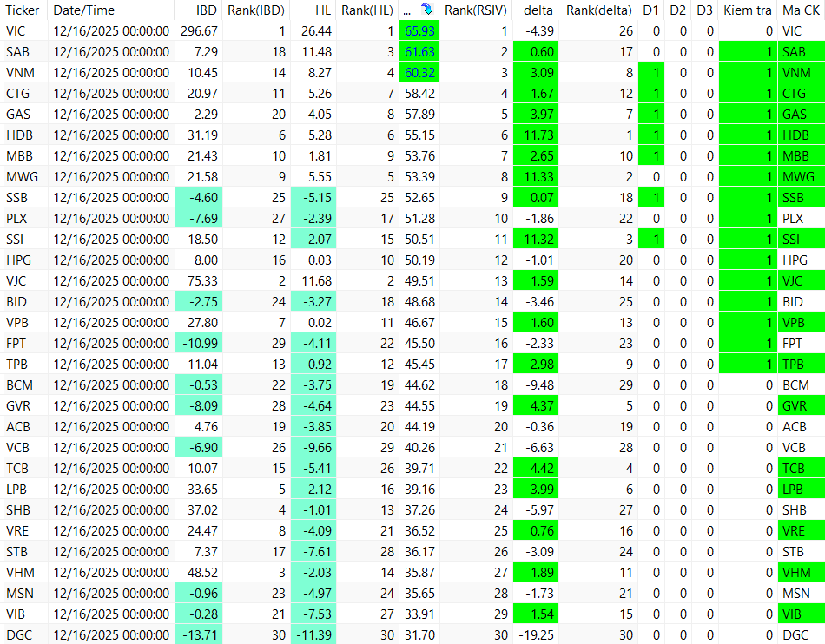The image size is (825, 644).
Task: Select VIC in the Ticker column
Action: [16, 31]
